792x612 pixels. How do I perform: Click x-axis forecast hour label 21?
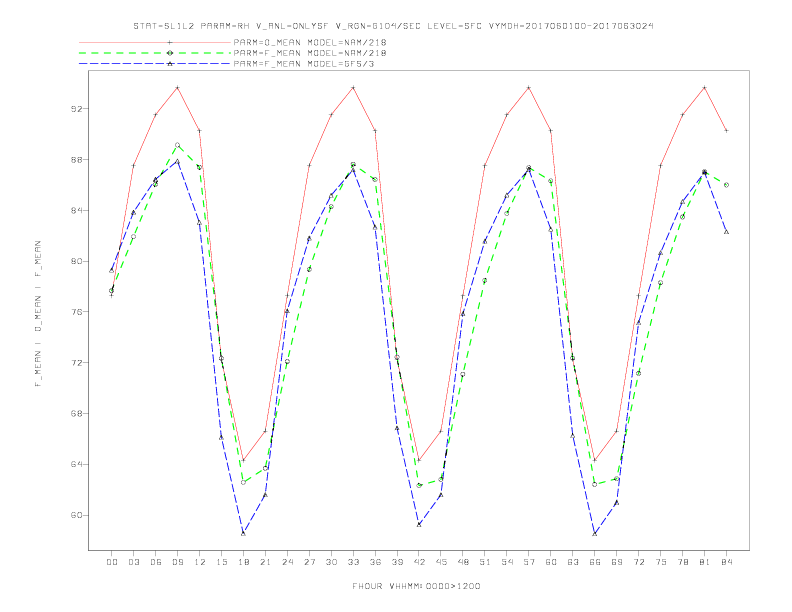tap(265, 562)
